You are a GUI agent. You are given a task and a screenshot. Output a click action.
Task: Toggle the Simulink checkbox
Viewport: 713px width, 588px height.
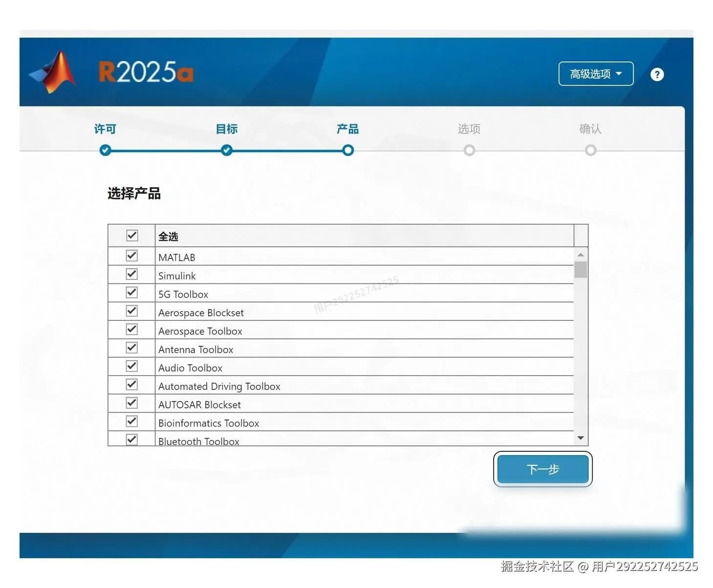131,273
